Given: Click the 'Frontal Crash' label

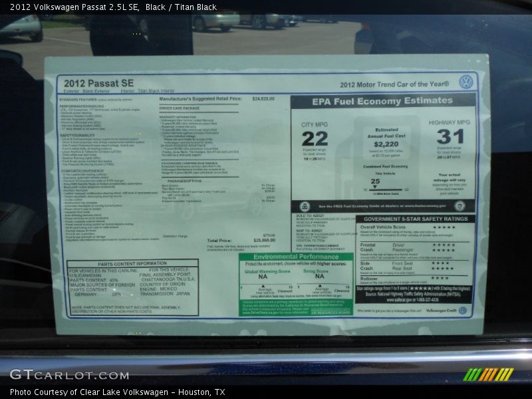Looking at the screenshot, I should point(368,247).
